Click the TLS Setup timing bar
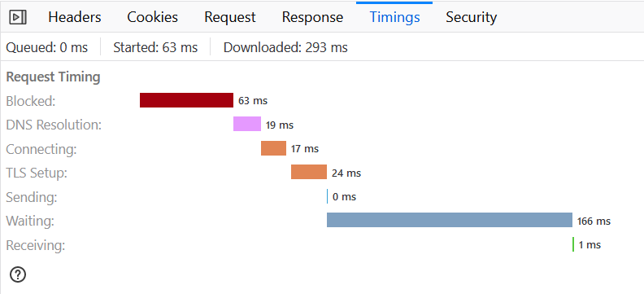The height and width of the screenshot is (294, 644). [309, 172]
